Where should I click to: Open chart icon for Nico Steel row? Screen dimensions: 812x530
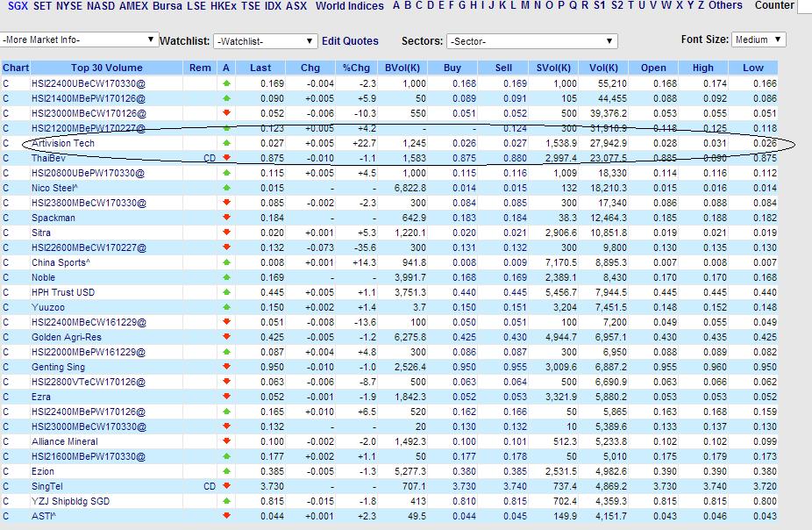[5, 188]
